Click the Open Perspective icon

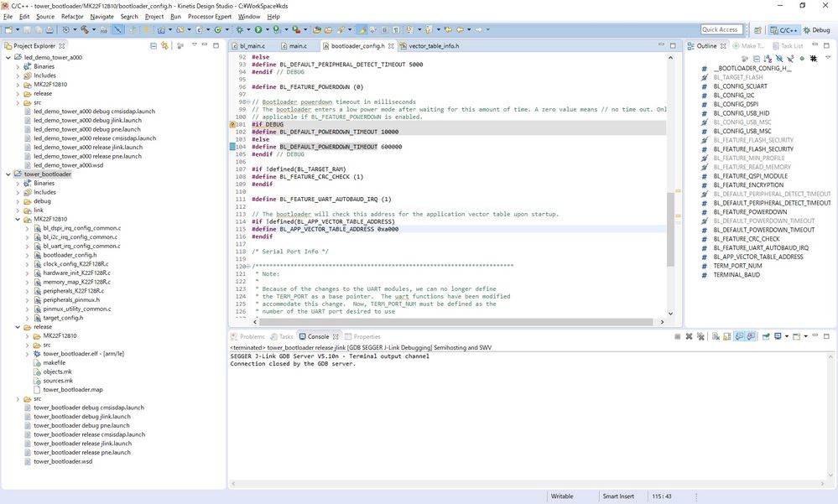click(x=757, y=30)
